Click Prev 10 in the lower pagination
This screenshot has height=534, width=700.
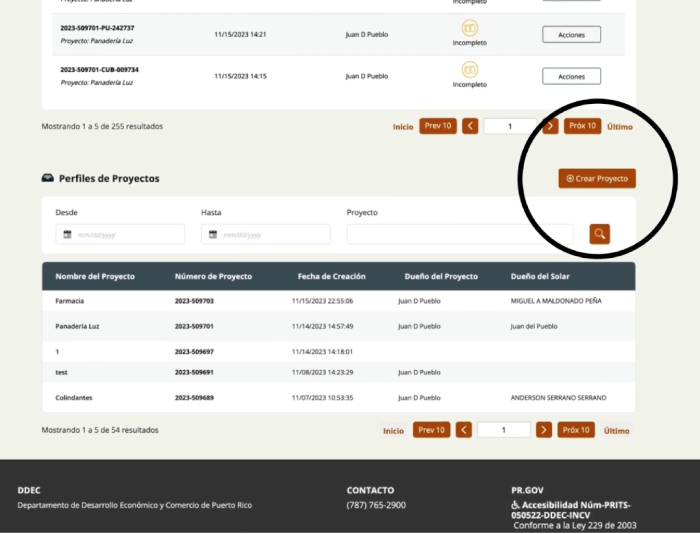431,430
